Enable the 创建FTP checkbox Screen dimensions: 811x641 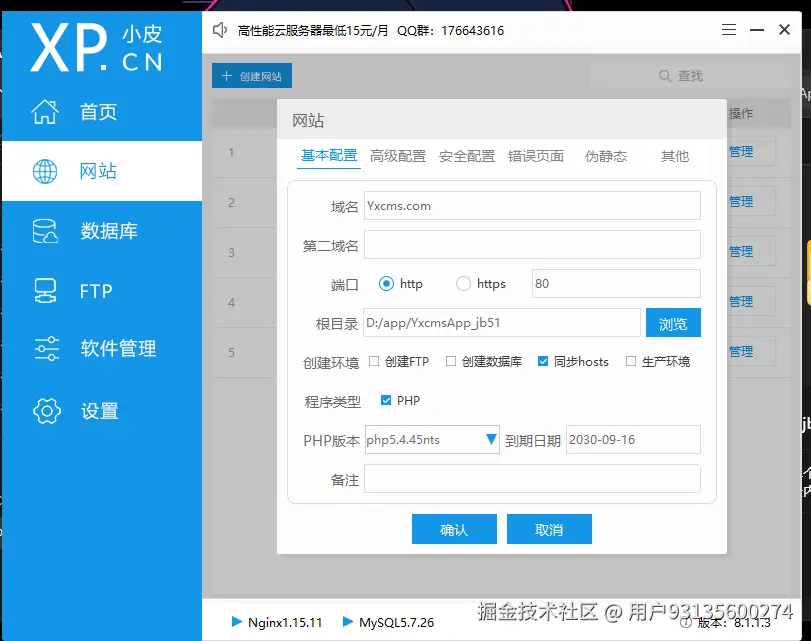(x=374, y=361)
